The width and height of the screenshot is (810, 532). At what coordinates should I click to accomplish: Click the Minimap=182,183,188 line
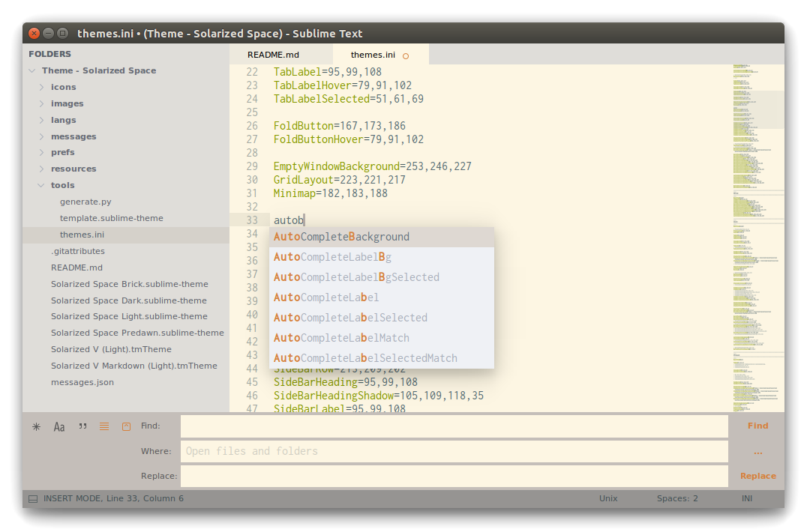tap(331, 193)
